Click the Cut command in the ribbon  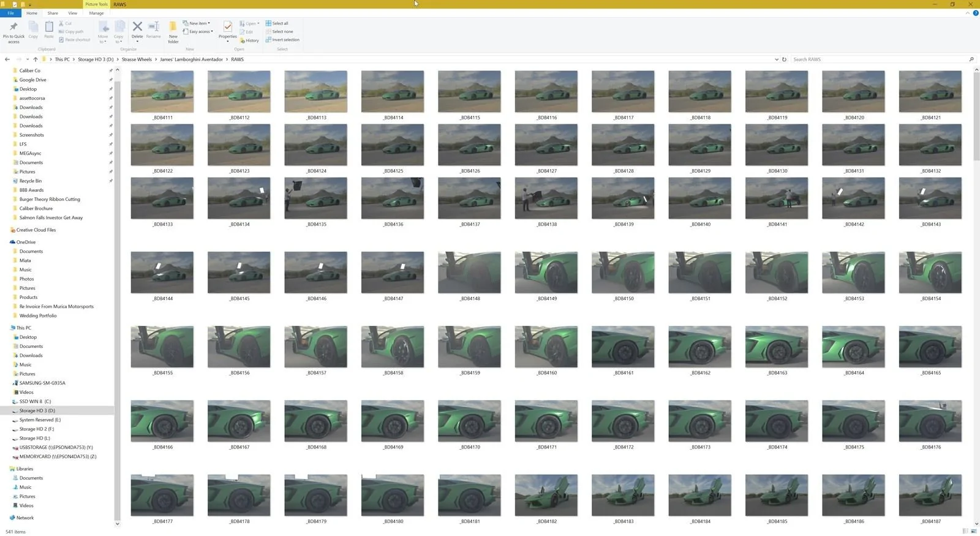coord(66,23)
